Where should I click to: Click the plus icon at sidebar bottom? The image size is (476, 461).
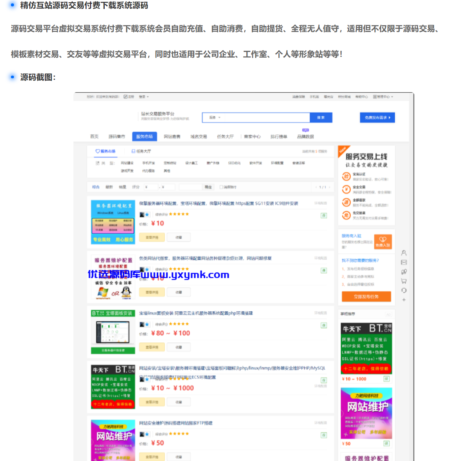click(404, 299)
